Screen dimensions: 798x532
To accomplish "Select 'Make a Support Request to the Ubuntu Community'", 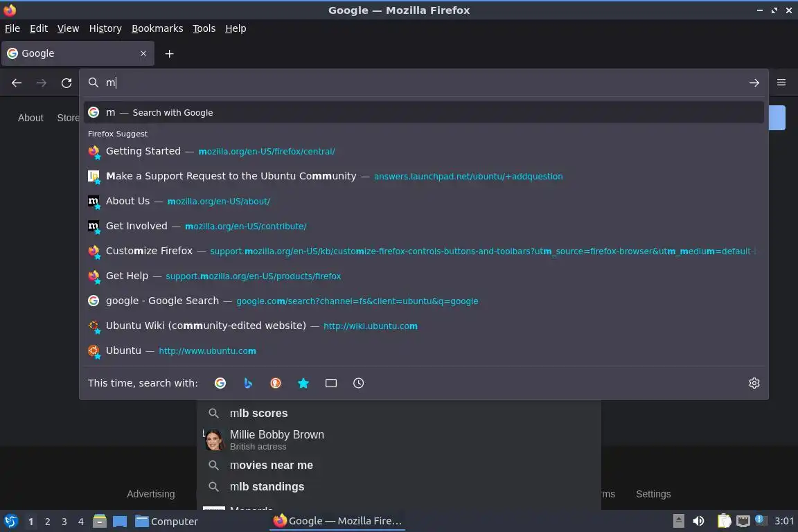I will (x=424, y=176).
